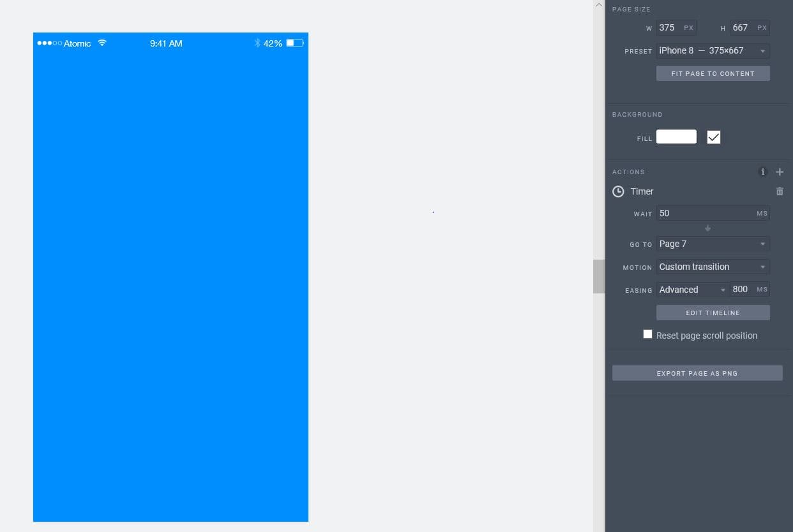This screenshot has height=532, width=793.
Task: Click Fit Page To Content
Action: [713, 73]
